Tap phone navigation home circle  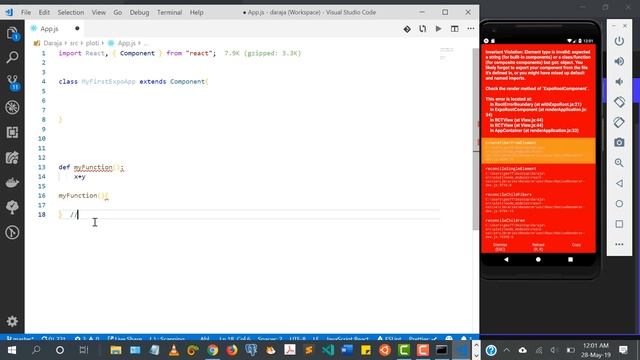click(538, 259)
